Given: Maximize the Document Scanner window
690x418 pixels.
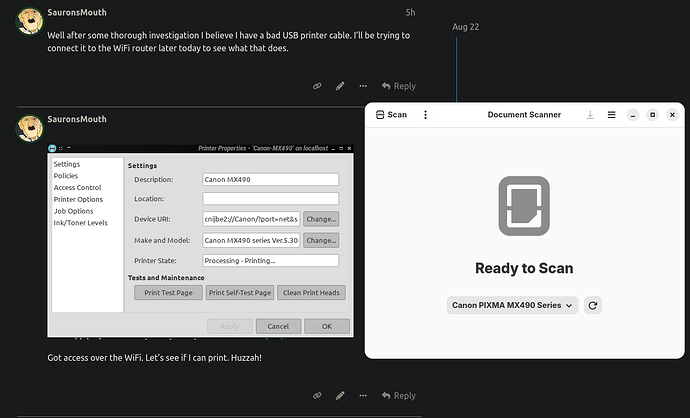Looking at the screenshot, I should (x=652, y=115).
